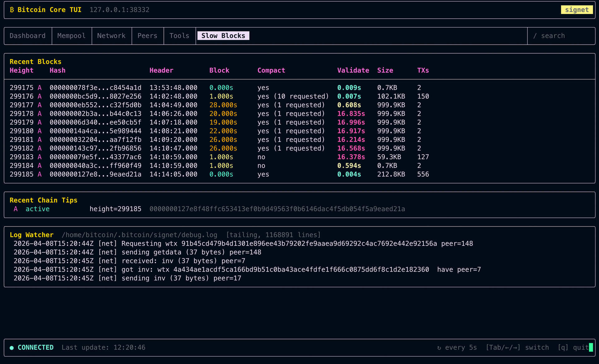Click the green CONNECTED status dot
The image size is (599, 364).
(x=12, y=347)
